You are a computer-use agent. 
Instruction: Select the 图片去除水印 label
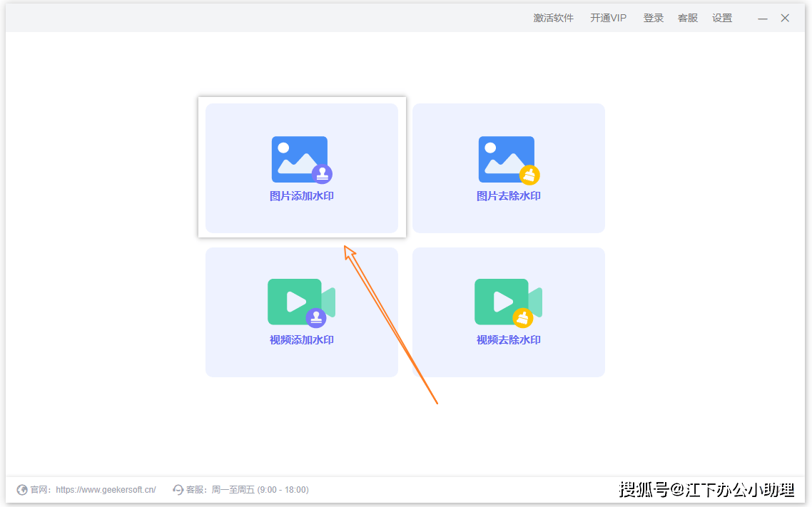tap(509, 196)
